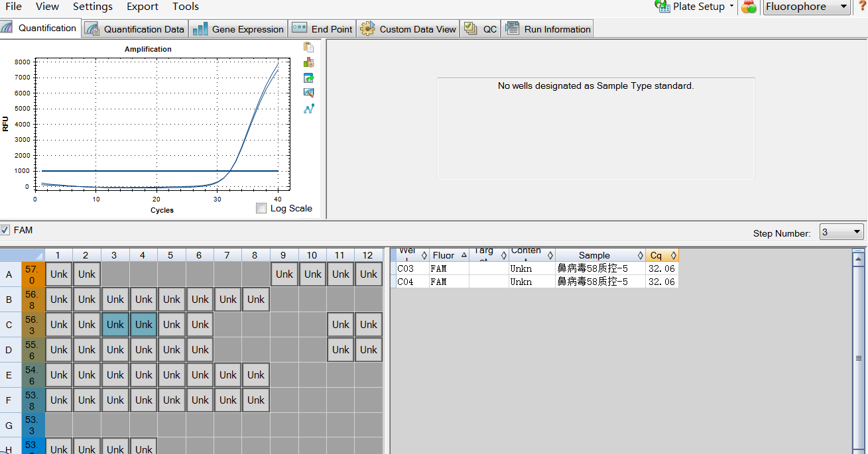Select plate row B header
The image size is (868, 454).
coord(9,300)
